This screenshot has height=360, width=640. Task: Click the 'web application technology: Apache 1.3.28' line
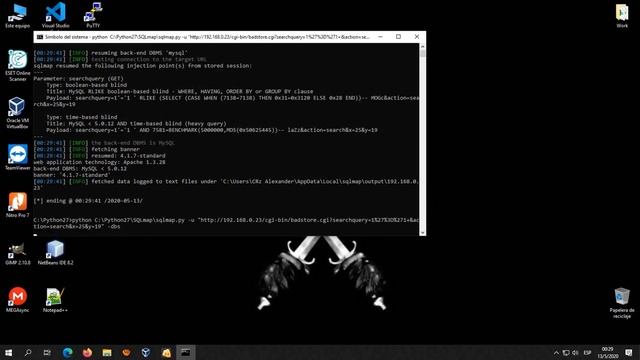pos(99,162)
